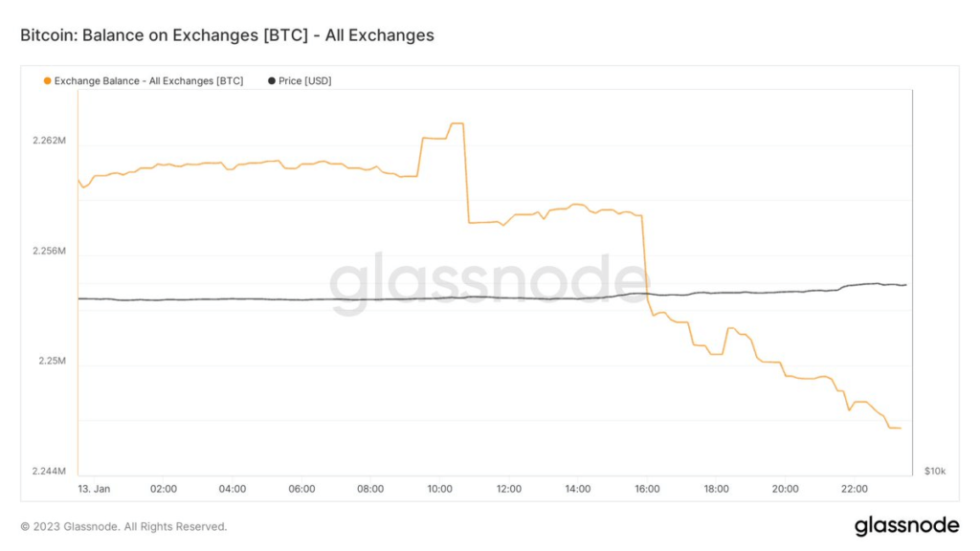Click the 22:00 time axis label
980x551 pixels.
tap(854, 489)
